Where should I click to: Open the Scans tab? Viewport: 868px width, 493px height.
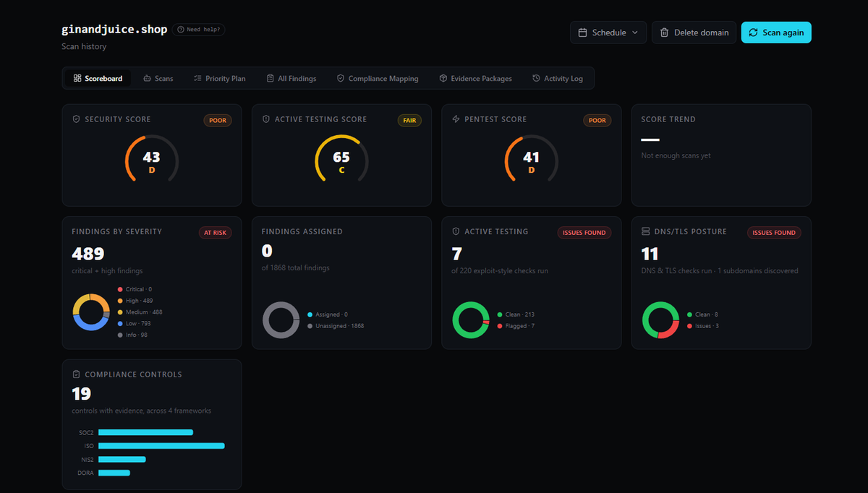point(158,78)
